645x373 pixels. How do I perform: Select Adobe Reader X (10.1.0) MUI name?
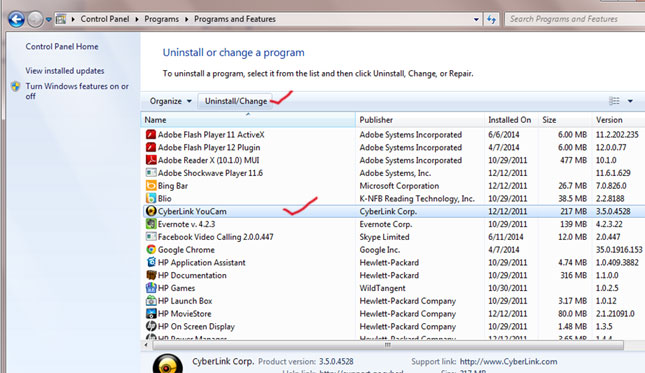(x=209, y=160)
